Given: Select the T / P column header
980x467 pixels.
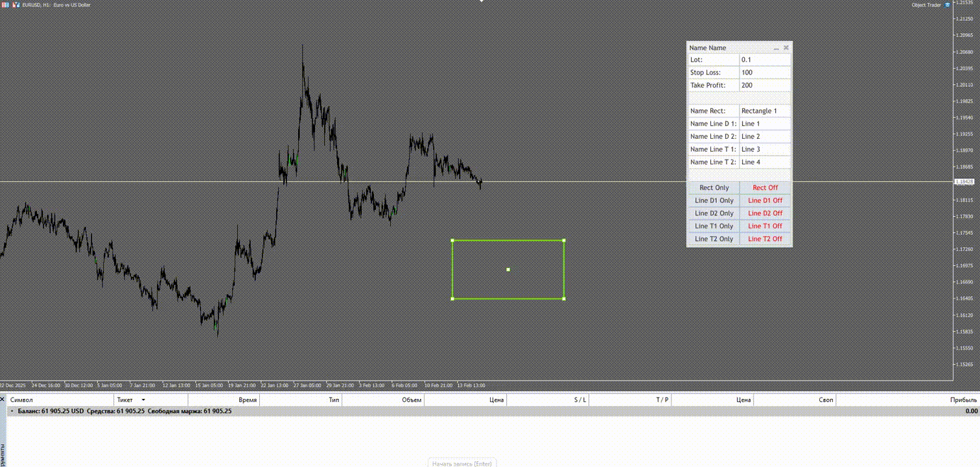Looking at the screenshot, I should [x=630, y=400].
